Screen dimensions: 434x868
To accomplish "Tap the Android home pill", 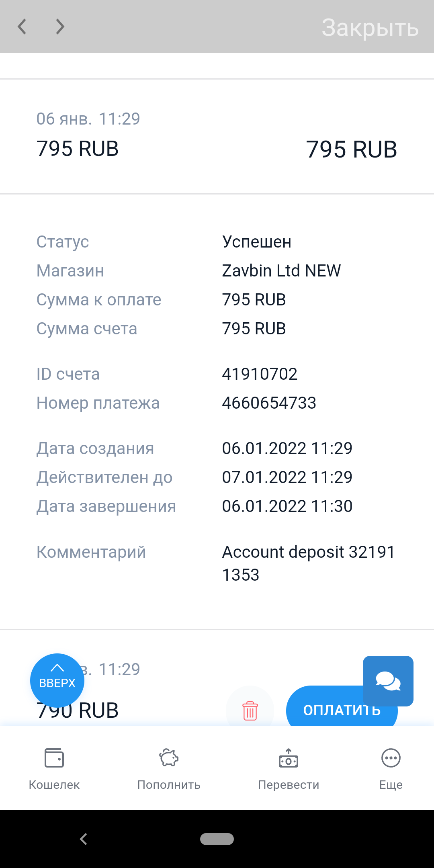I will click(217, 839).
